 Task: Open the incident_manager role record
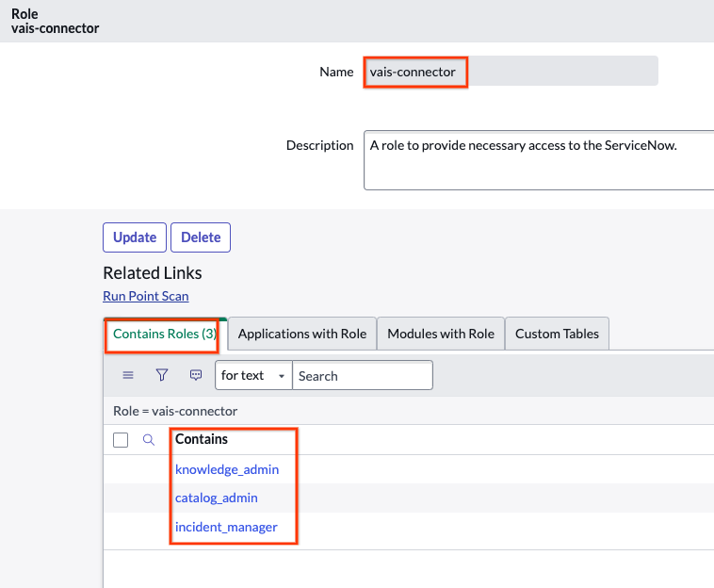(226, 527)
